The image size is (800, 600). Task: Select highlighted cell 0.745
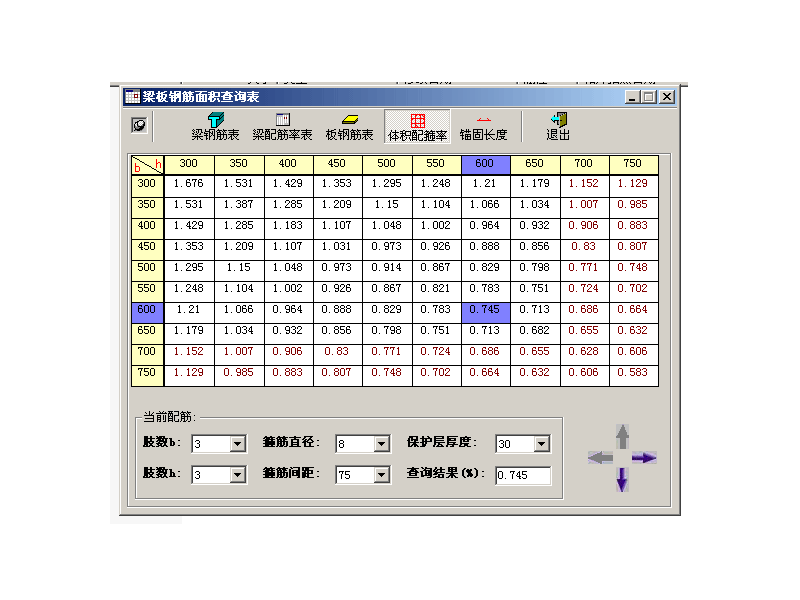point(485,311)
